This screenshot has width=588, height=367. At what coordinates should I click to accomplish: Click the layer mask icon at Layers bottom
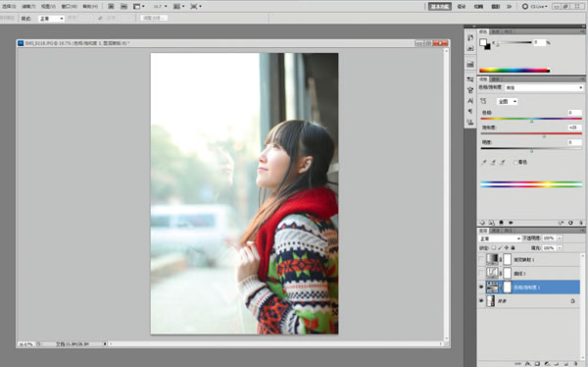click(x=537, y=364)
